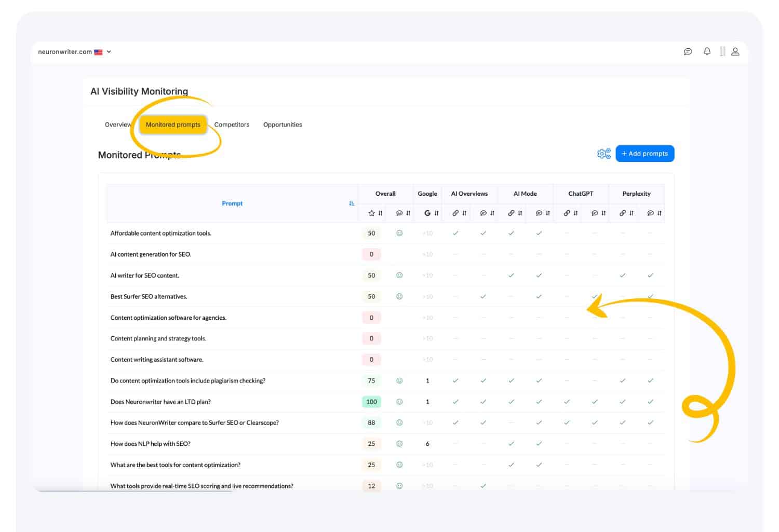Open the Opportunities tab
The image size is (779, 532).
[283, 125]
